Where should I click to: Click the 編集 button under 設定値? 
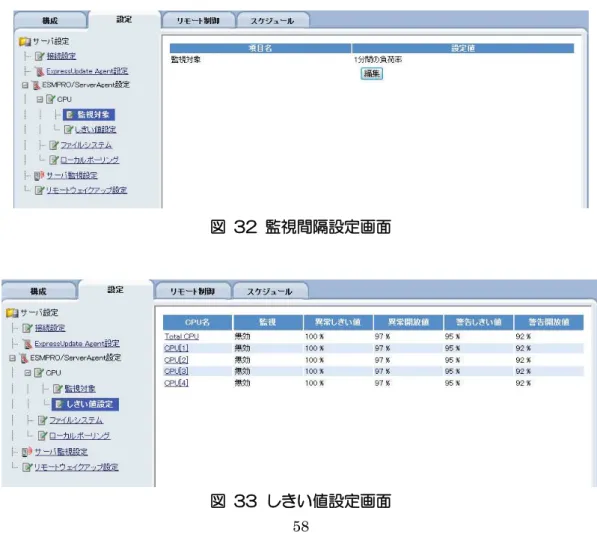tap(372, 73)
